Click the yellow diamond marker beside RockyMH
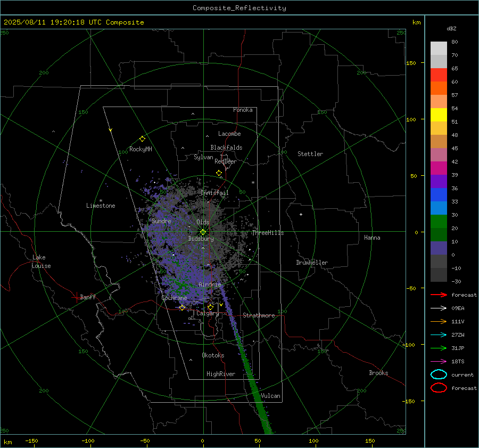 pyautogui.click(x=142, y=139)
